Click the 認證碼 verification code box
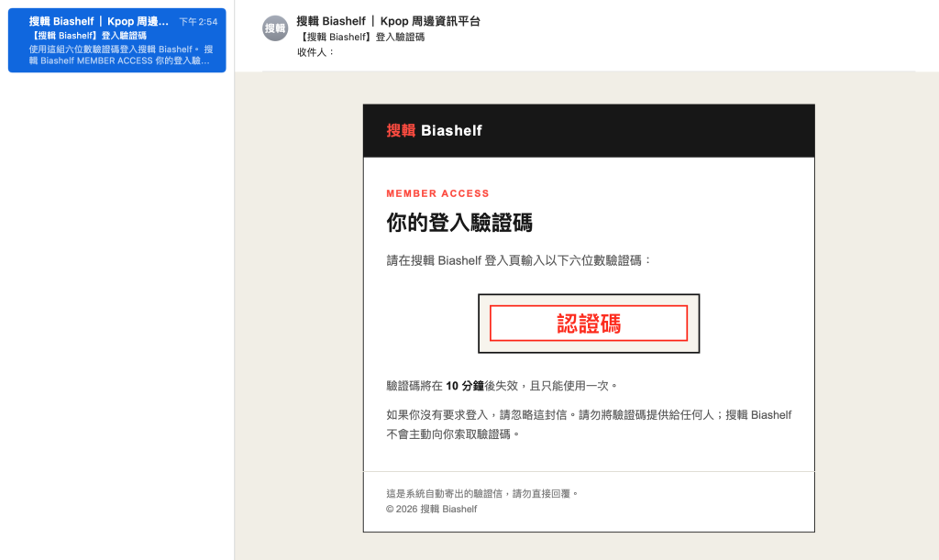The image size is (939, 560). [589, 323]
